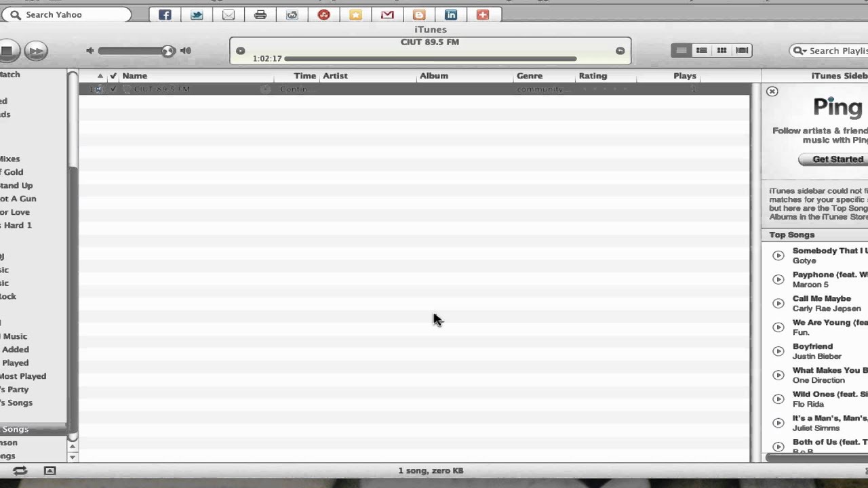Switch to song list view

(682, 50)
